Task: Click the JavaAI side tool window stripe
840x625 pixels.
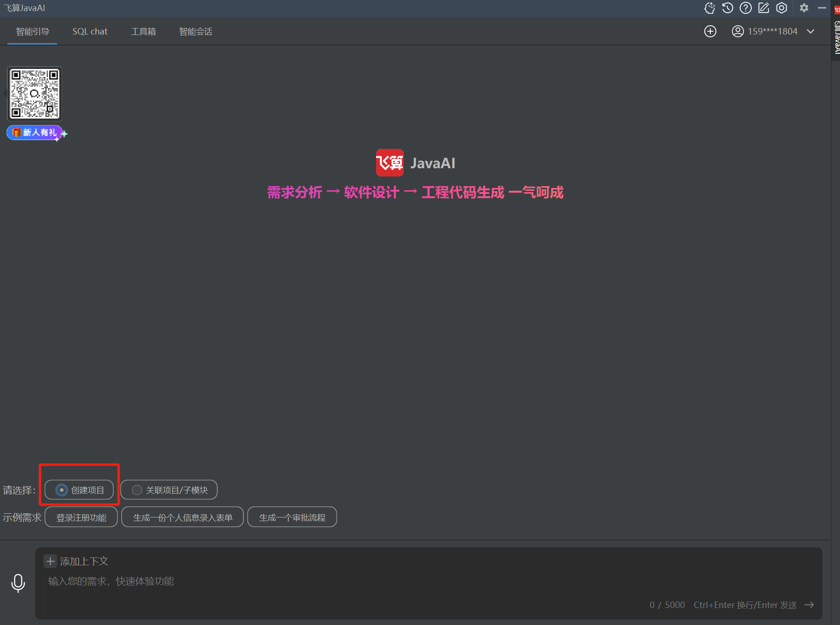Action: pos(837,30)
